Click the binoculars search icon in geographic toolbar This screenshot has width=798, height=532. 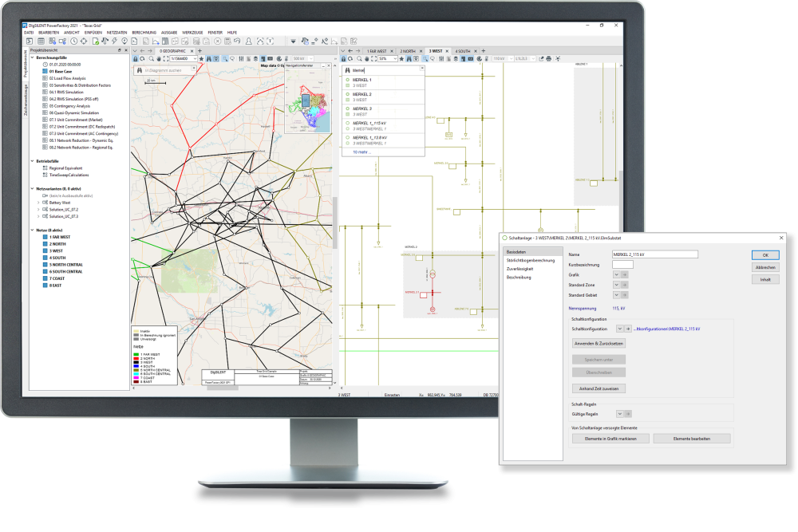pos(208,59)
